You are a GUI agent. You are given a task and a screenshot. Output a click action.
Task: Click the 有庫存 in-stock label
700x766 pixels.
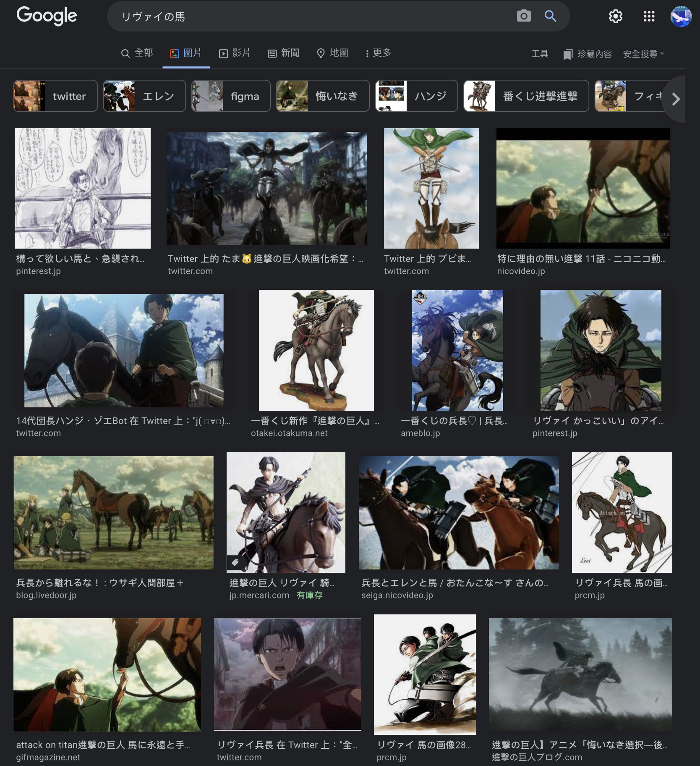[310, 595]
